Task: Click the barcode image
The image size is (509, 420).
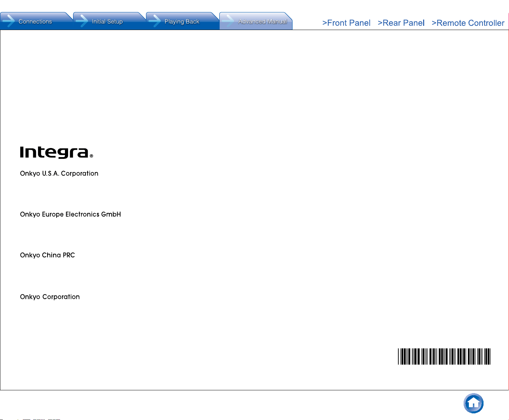Action: pyautogui.click(x=444, y=356)
